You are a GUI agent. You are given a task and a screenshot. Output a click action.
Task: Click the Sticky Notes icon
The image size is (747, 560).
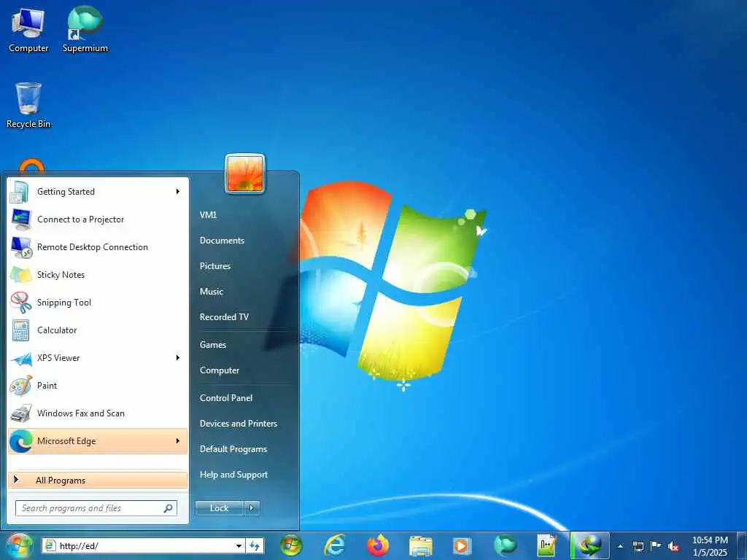(x=21, y=275)
